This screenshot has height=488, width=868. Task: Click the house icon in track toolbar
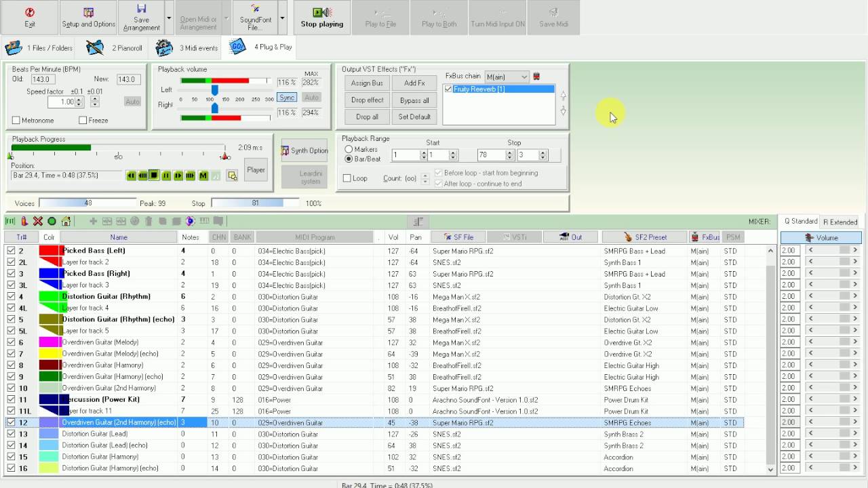point(66,221)
